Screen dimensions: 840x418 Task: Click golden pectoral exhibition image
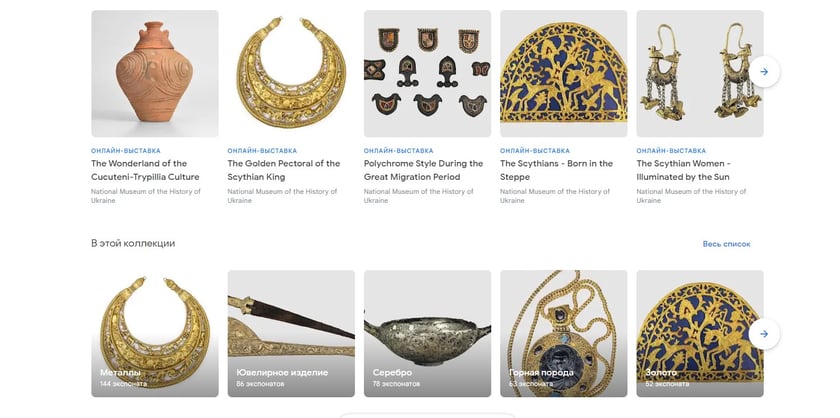point(291,73)
